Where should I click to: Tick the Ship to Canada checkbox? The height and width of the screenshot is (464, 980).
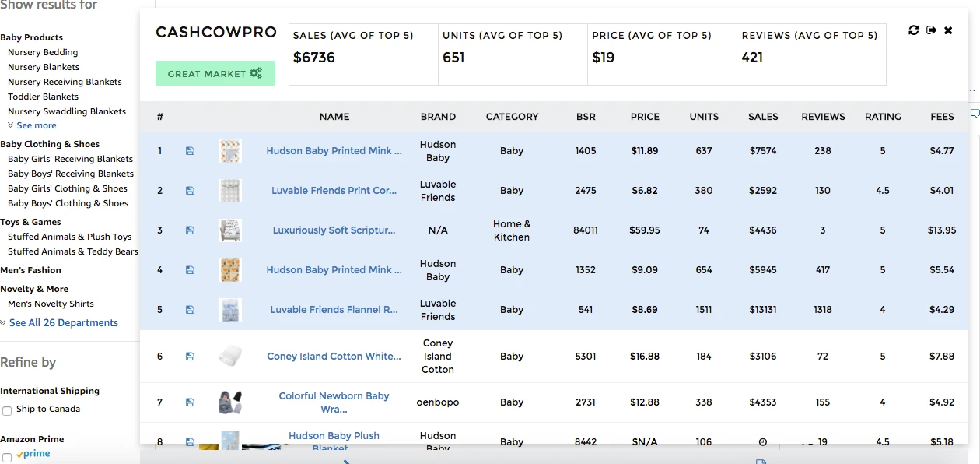pyautogui.click(x=7, y=410)
